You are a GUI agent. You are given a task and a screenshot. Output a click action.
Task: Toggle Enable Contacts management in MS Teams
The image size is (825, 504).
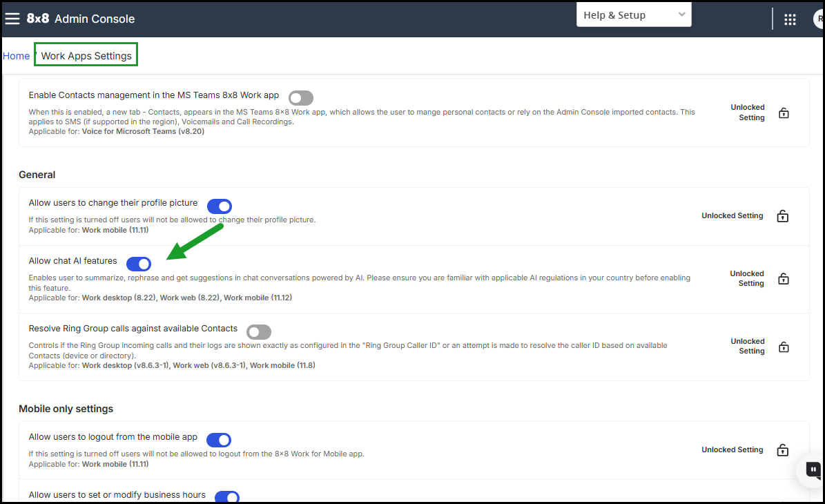click(x=301, y=98)
